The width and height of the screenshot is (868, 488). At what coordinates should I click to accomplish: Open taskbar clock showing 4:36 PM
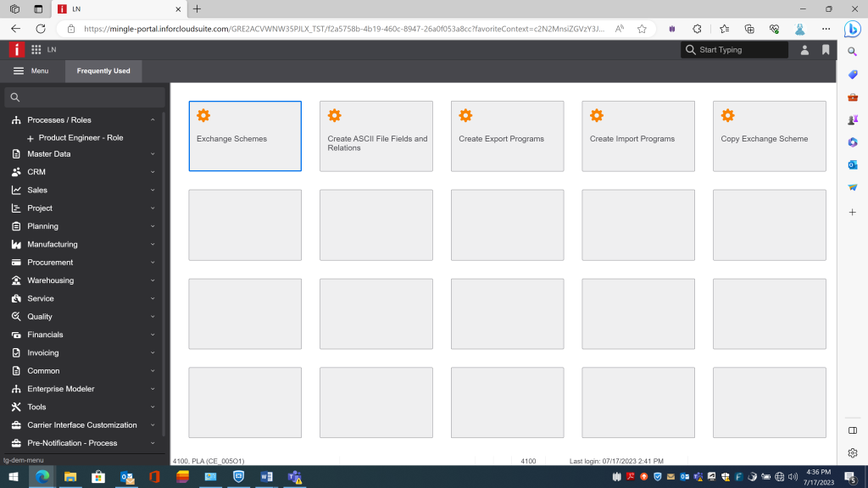(818, 477)
